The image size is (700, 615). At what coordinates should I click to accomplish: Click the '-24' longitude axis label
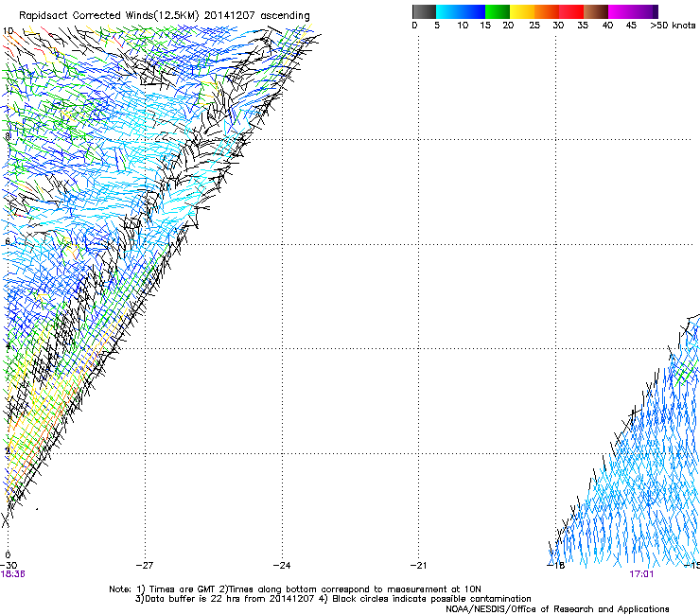pos(282,565)
